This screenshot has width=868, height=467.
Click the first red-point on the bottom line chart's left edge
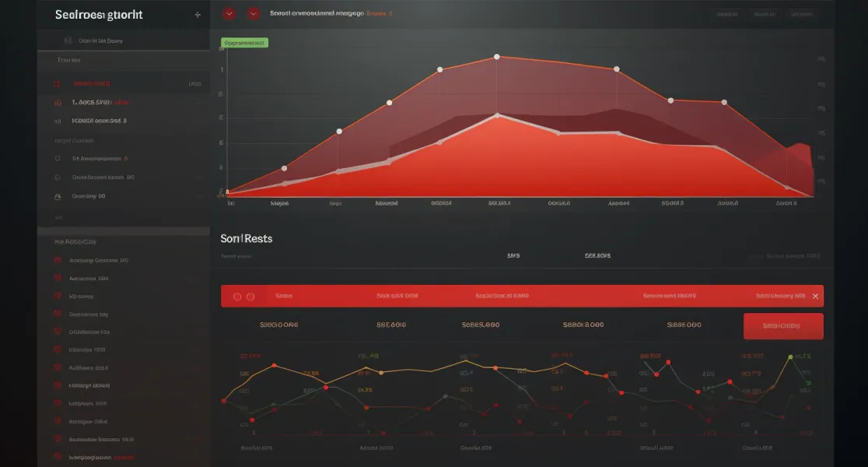pyautogui.click(x=224, y=401)
